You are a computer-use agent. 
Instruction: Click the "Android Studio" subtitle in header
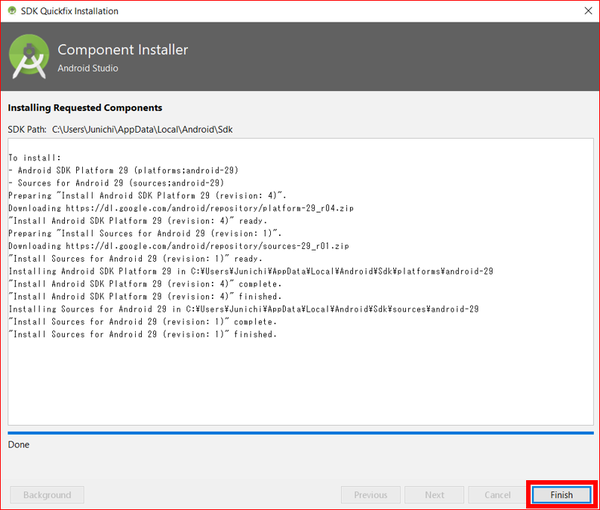click(88, 68)
